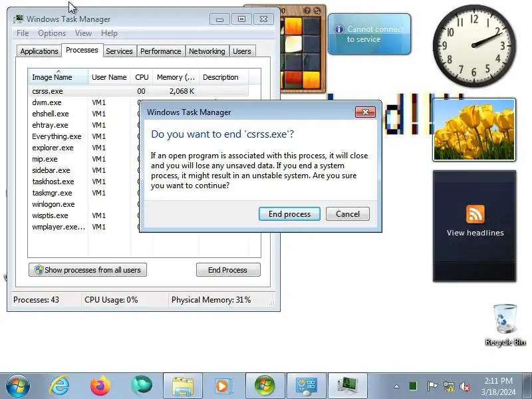
Task: Close the confirmation dialog with red X
Action: pyautogui.click(x=365, y=112)
